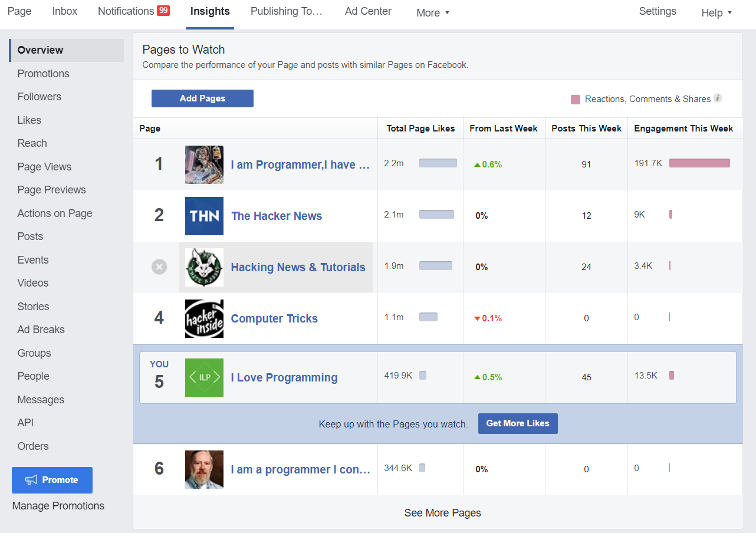Open the Inbox tab
Image resolution: width=756 pixels, height=533 pixels.
[65, 11]
